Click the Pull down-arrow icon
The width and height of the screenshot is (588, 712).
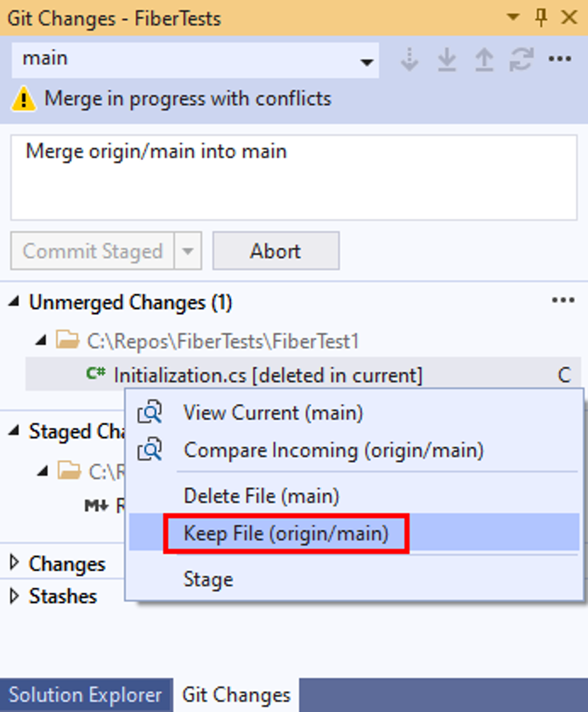[446, 59]
